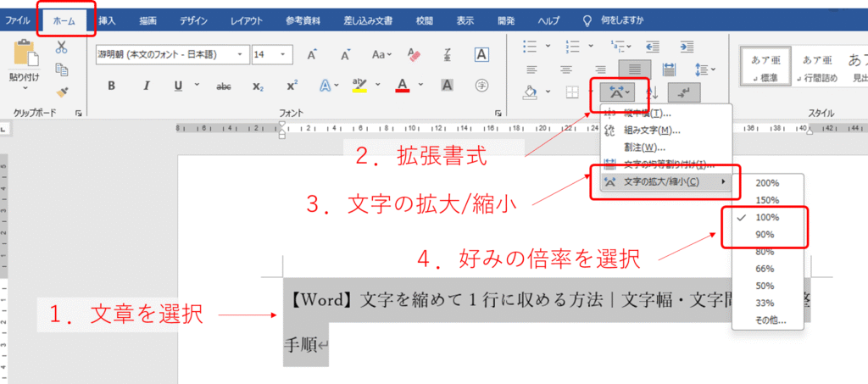Click the Sort icon in paragraph group
The width and height of the screenshot is (868, 384).
click(x=652, y=92)
